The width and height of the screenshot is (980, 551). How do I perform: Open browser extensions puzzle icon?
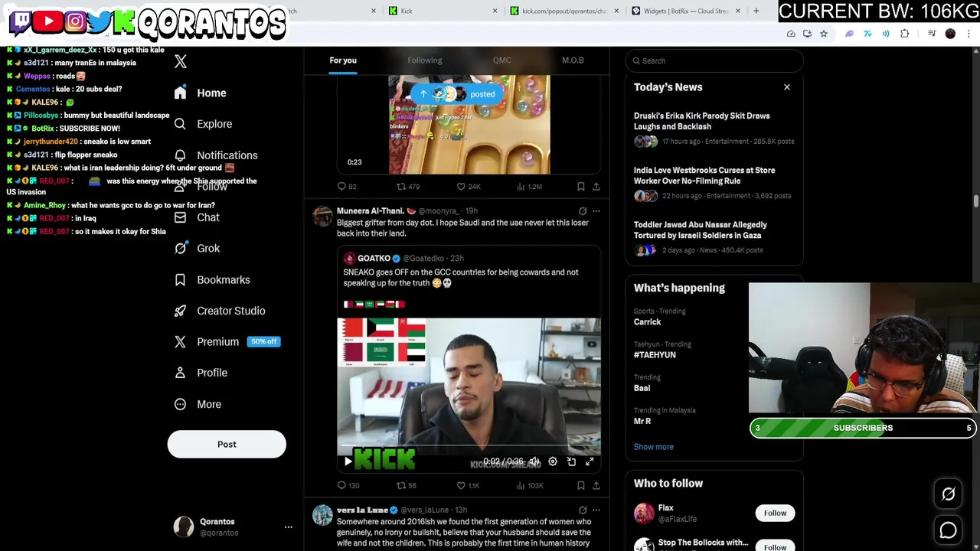(904, 34)
